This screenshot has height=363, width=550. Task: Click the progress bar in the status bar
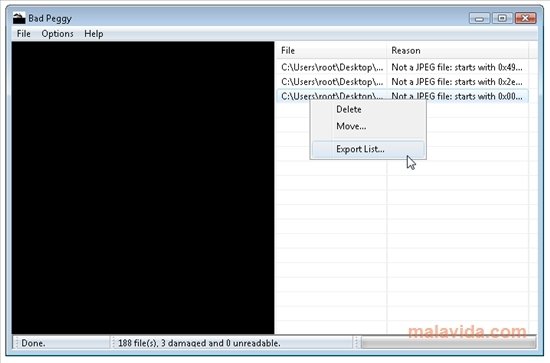coord(449,343)
